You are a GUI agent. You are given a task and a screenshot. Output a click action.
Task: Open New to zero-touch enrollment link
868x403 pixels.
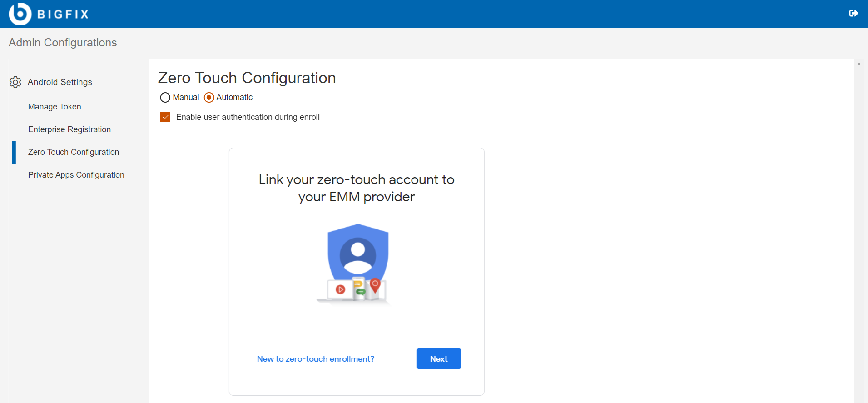pyautogui.click(x=316, y=359)
